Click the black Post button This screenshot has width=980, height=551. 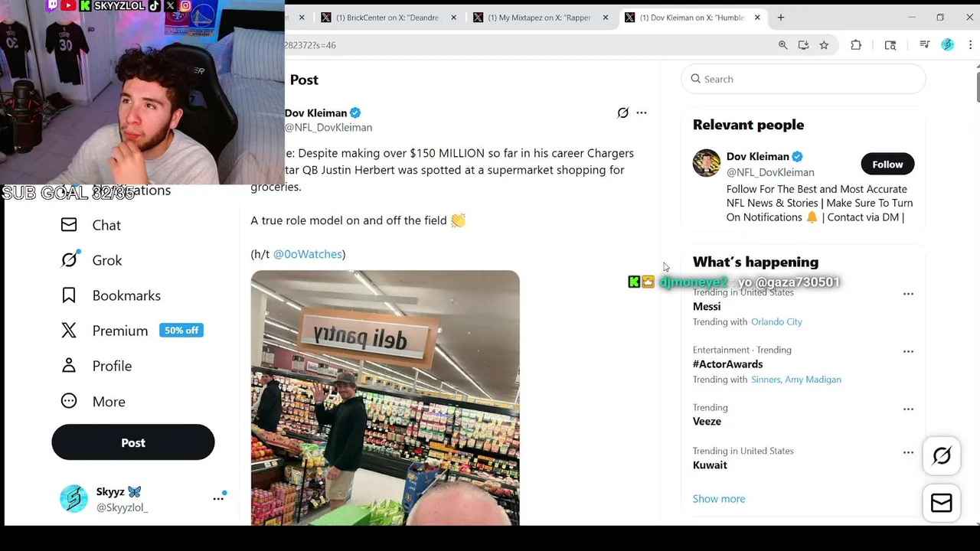[133, 442]
